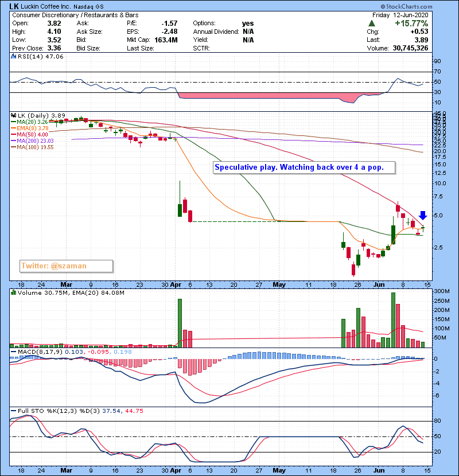This screenshot has width=459, height=476.
Task: Click the 10.0 price axis label
Action: point(440,184)
